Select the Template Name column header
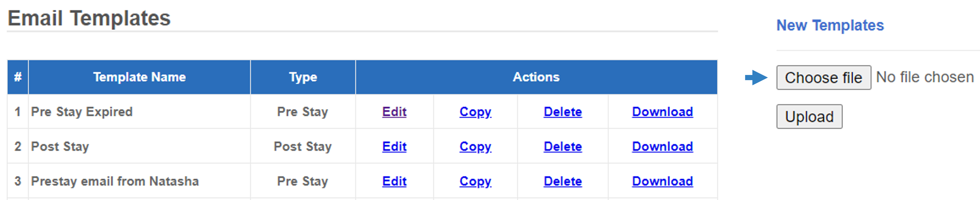This screenshot has width=980, height=200. (x=139, y=77)
